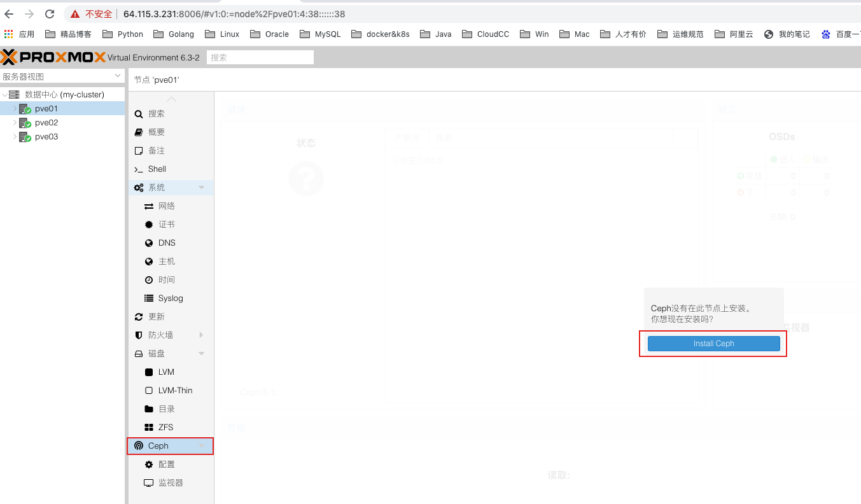
Task: Open the Linux bookmark folder
Action: click(222, 34)
